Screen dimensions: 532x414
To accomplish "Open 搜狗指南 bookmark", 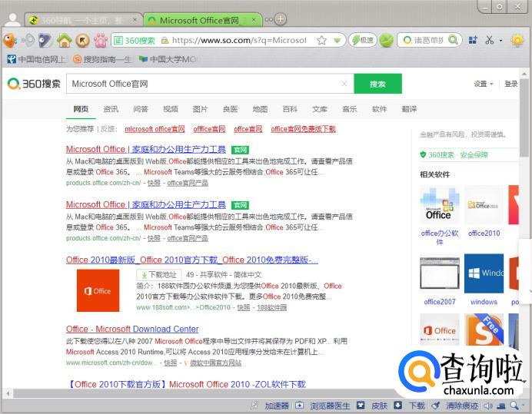I will [102, 59].
